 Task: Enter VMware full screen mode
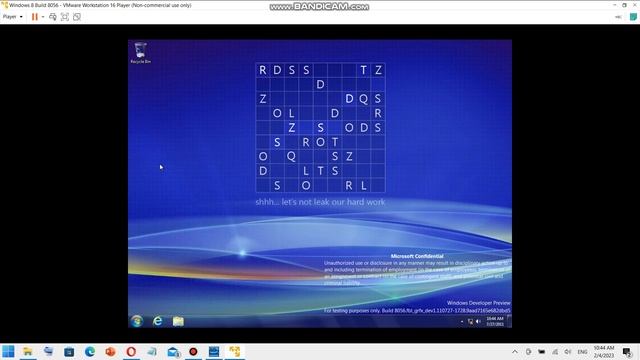[x=64, y=17]
